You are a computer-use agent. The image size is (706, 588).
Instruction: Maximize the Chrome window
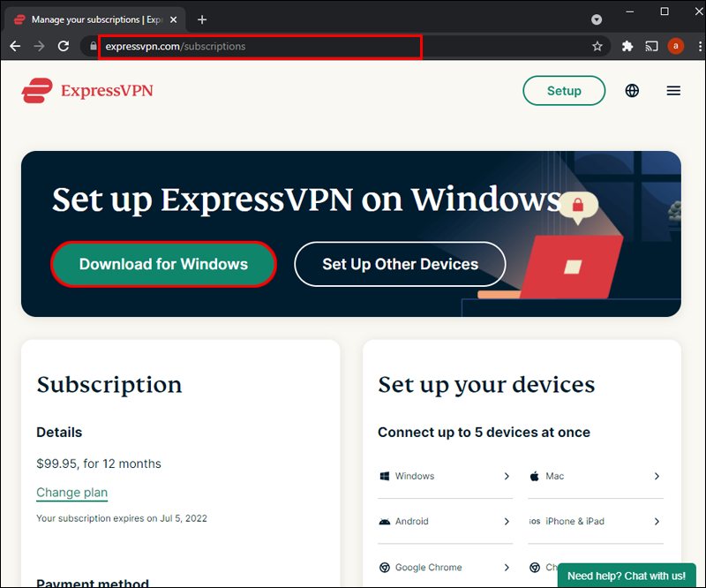pos(665,11)
